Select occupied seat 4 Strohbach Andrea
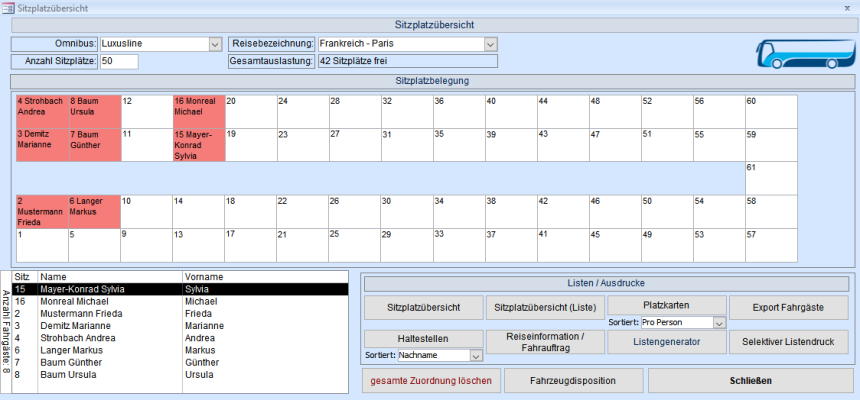The image size is (860, 400). tap(42, 112)
